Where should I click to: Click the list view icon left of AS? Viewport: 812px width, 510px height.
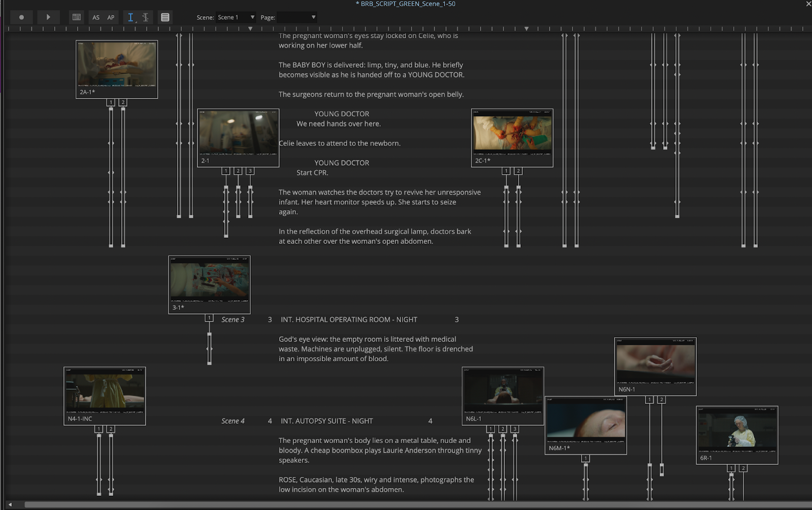coord(77,17)
